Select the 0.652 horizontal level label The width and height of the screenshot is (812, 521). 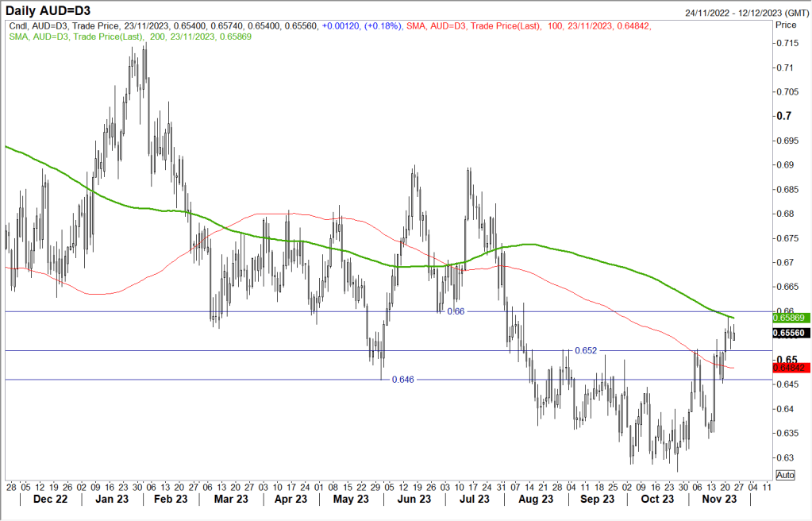(x=586, y=350)
